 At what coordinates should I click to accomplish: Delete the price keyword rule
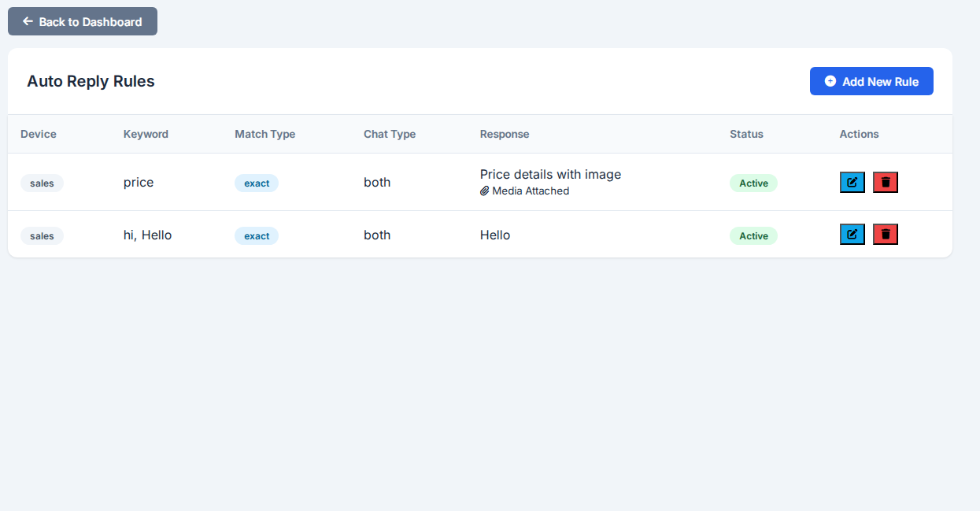pos(886,183)
